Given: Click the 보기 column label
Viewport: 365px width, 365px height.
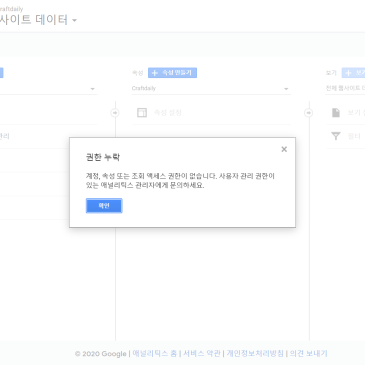Looking at the screenshot, I should [331, 73].
